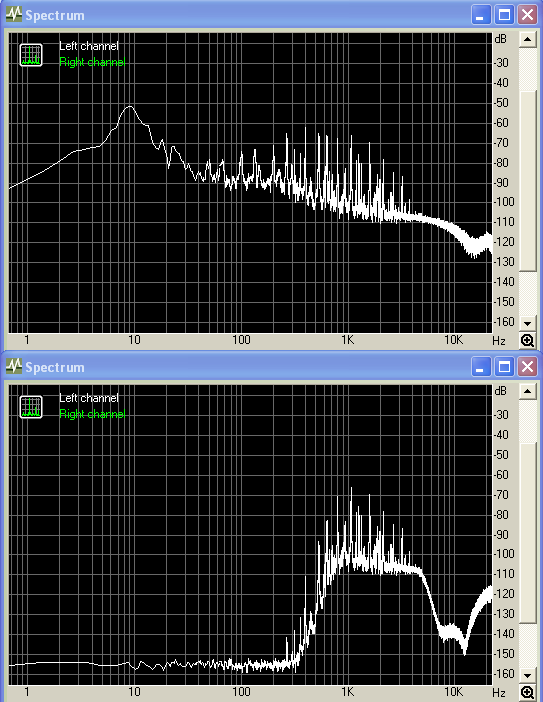Click the spectrum display icon in top window
The image size is (543, 702).
click(x=31, y=55)
